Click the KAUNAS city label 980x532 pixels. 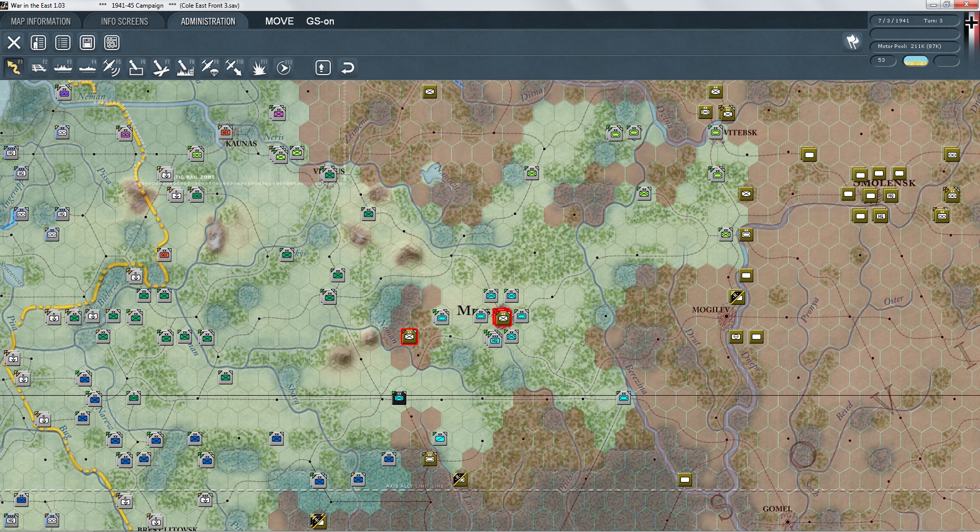pos(241,143)
